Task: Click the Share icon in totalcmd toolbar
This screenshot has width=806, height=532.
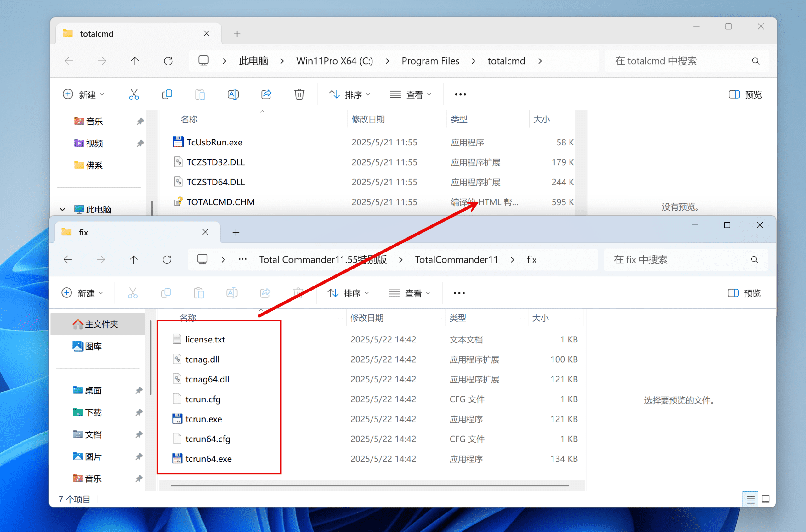Action: pos(266,94)
